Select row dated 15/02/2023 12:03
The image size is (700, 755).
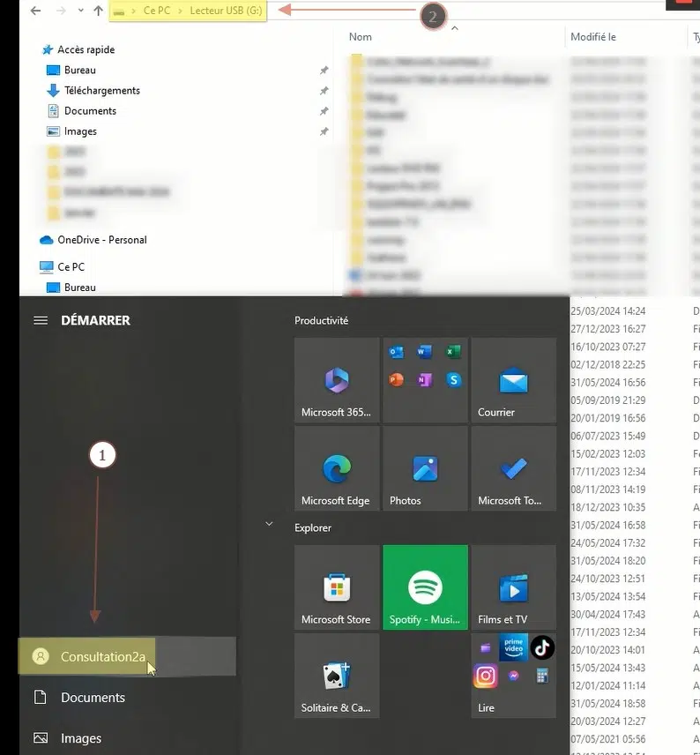point(608,453)
